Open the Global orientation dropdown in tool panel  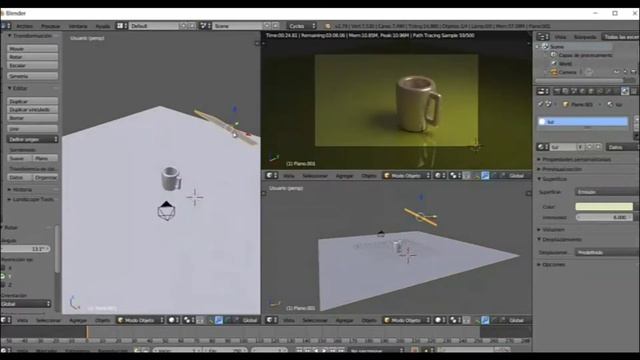click(x=26, y=304)
